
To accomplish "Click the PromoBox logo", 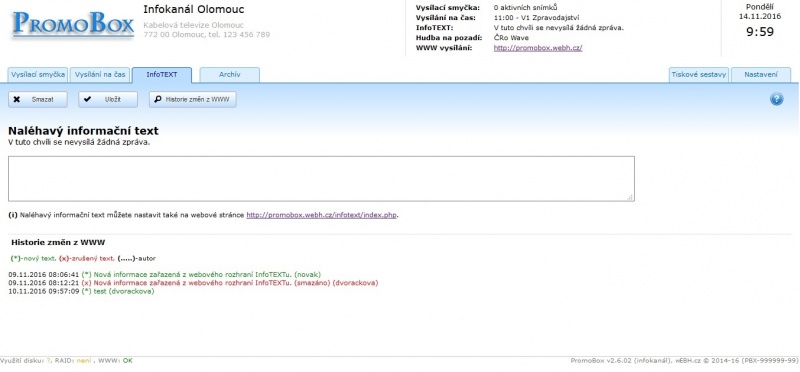I will tap(73, 24).
